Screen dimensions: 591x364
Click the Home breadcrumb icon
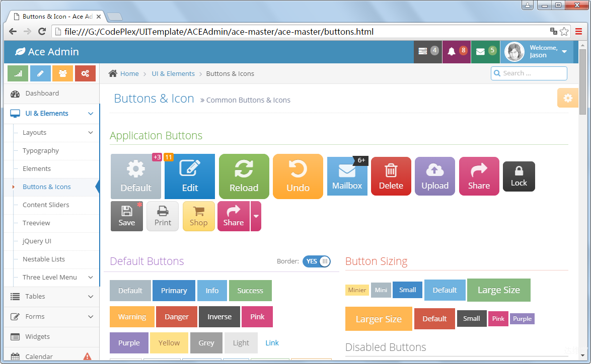pyautogui.click(x=113, y=73)
